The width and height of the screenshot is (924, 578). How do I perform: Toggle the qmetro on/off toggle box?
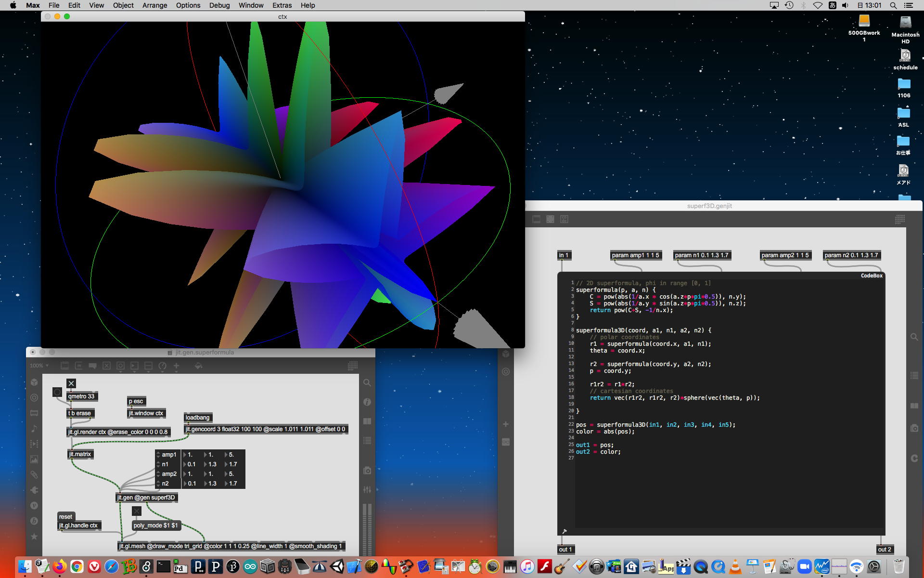click(71, 383)
